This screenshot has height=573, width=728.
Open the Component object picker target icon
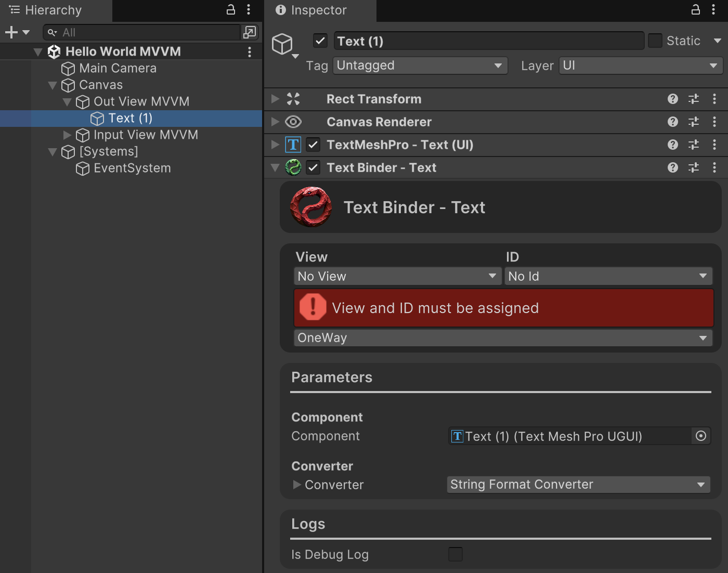pos(701,436)
